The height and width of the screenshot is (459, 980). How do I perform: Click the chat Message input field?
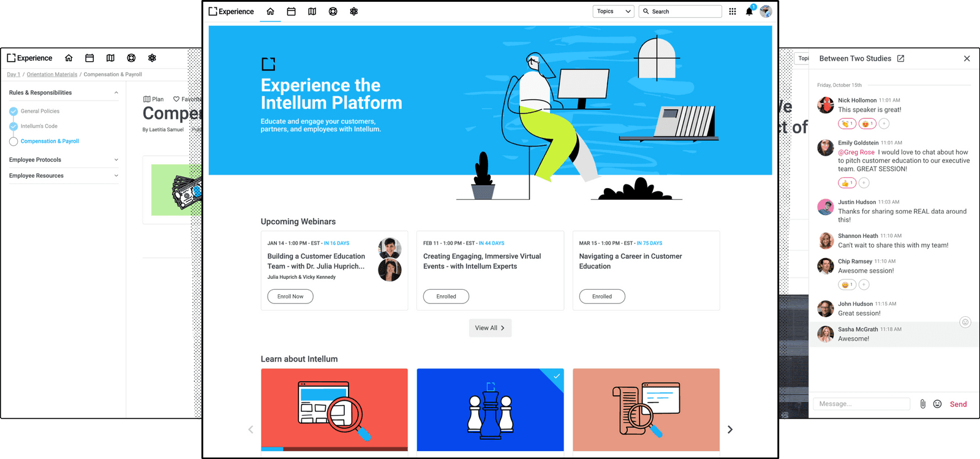coord(861,404)
